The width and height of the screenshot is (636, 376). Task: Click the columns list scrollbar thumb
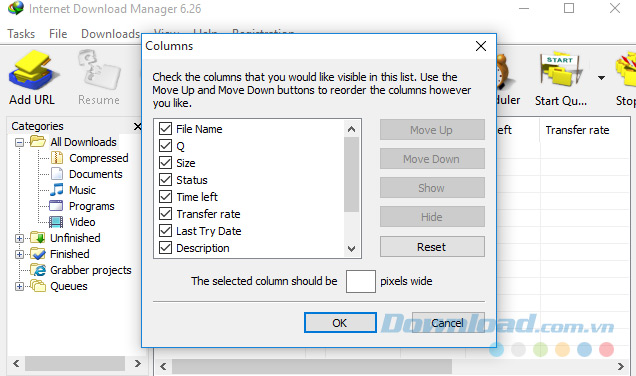[351, 174]
